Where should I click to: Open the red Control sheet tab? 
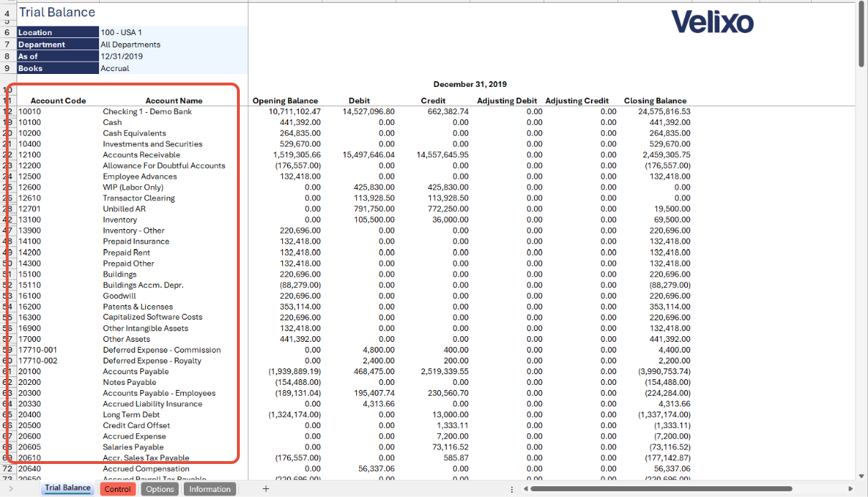click(x=118, y=489)
